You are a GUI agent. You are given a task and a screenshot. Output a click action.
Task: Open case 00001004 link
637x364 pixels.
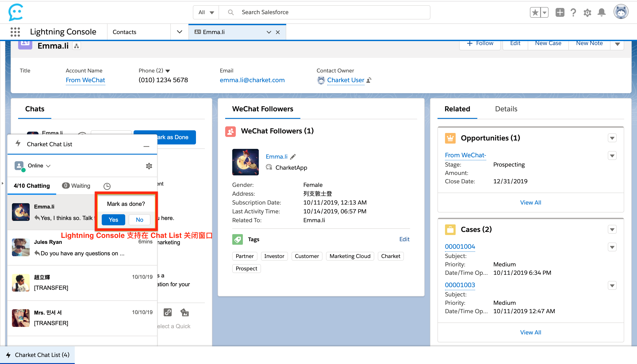460,246
